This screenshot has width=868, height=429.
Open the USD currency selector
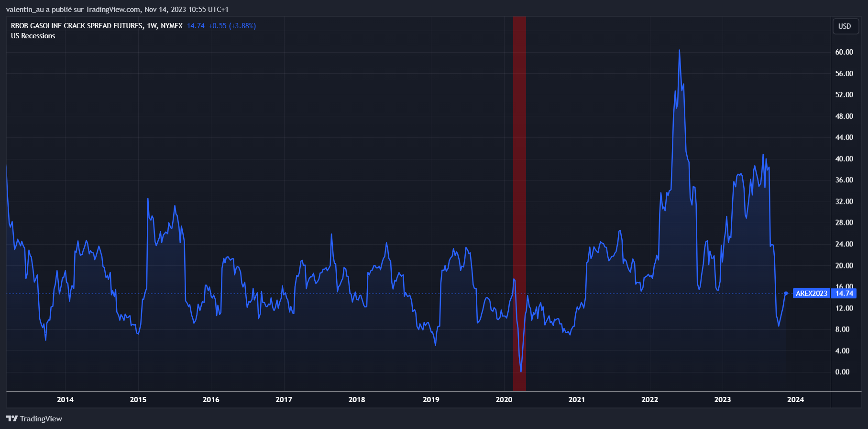[845, 26]
